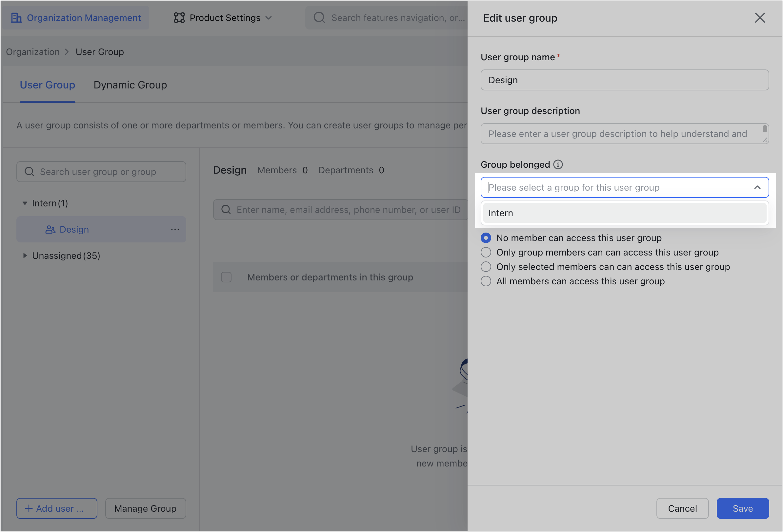Click the members icon next to Design group
This screenshot has height=532, width=783.
(50, 229)
